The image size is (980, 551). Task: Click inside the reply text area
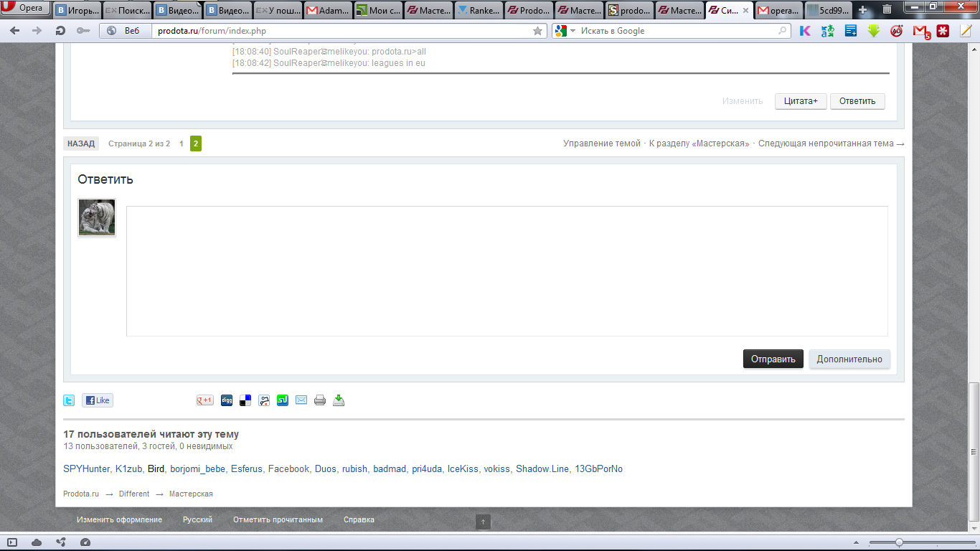click(507, 271)
